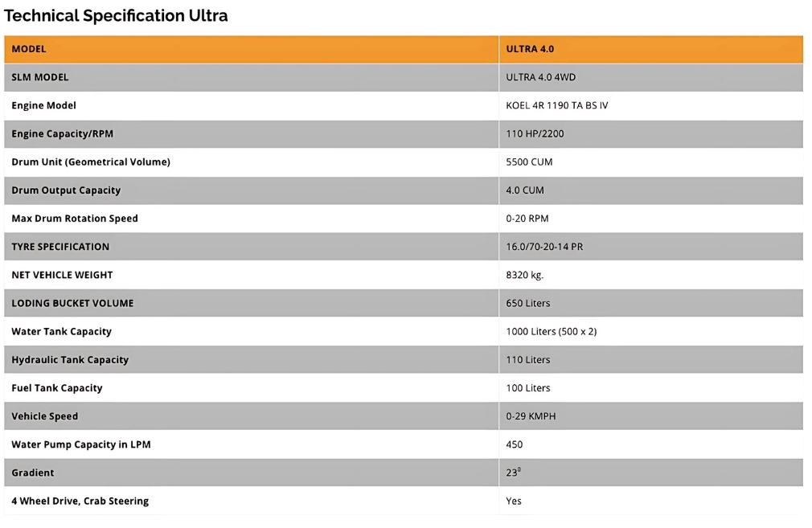Viewport: 812px width, 528px height.
Task: Select the "Max Drum Rotation Speed" label
Action: (x=75, y=219)
